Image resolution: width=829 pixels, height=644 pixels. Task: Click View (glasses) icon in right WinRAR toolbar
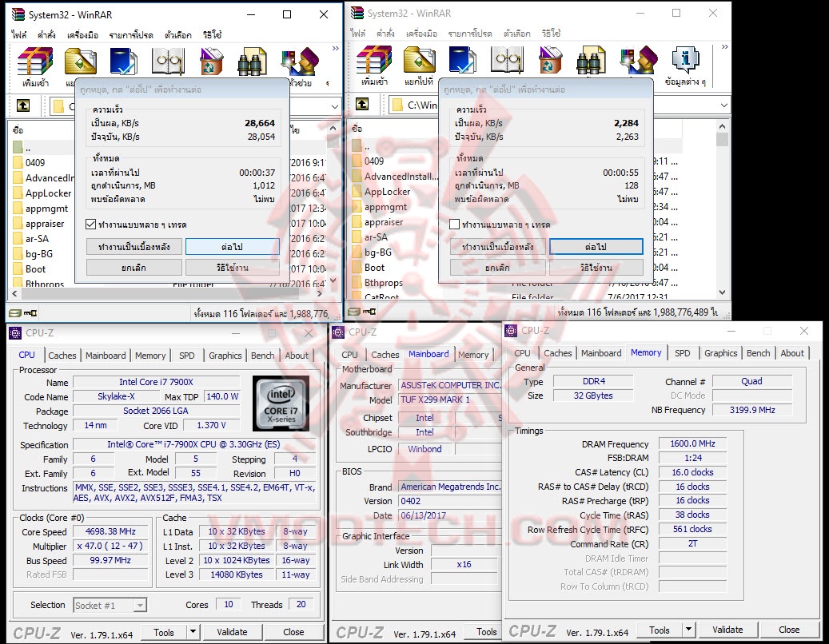click(507, 60)
